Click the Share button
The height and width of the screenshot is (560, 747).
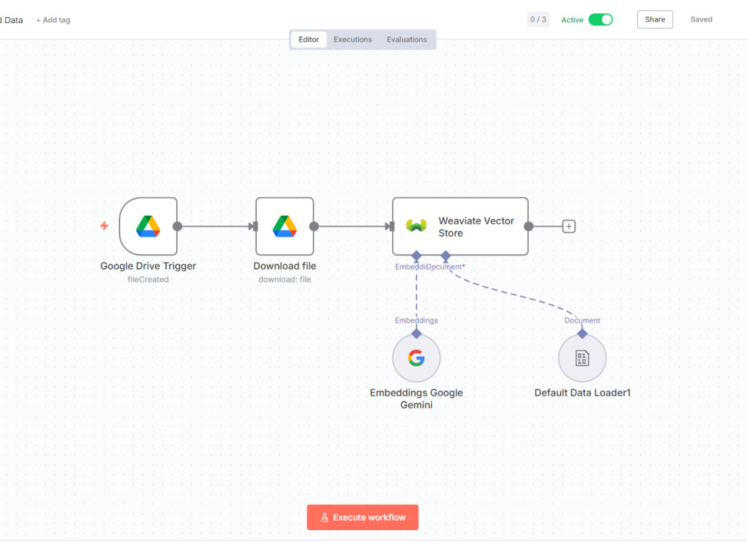pos(655,19)
